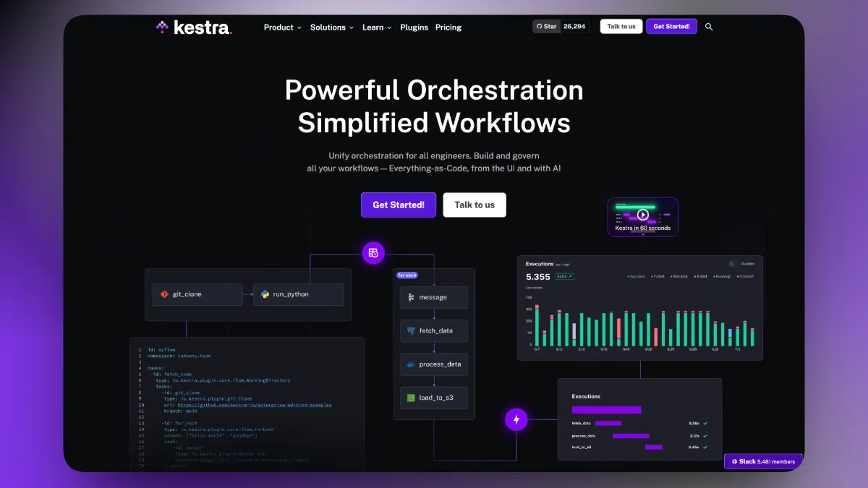Join the Slack 5,481 members badge

[764, 461]
